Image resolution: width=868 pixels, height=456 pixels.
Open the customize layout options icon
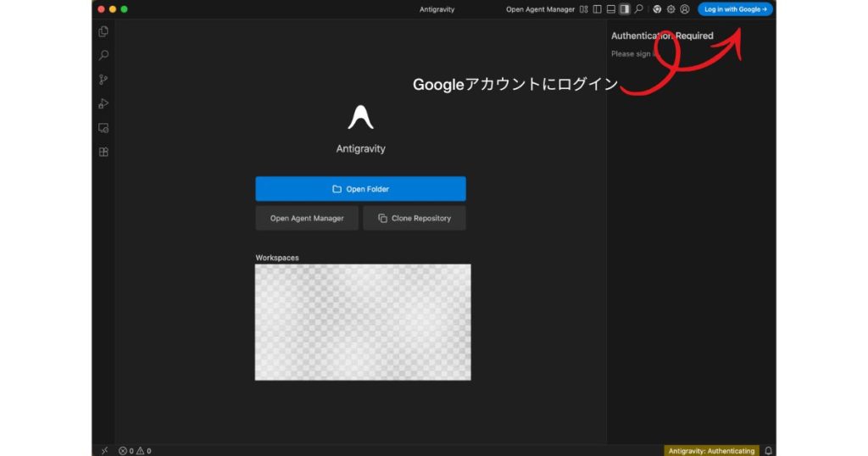point(583,9)
